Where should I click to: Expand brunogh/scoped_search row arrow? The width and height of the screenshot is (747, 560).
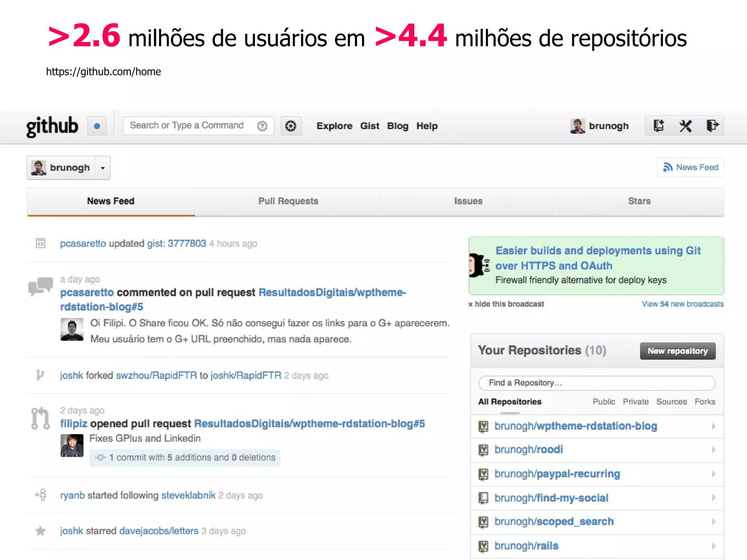(x=713, y=522)
